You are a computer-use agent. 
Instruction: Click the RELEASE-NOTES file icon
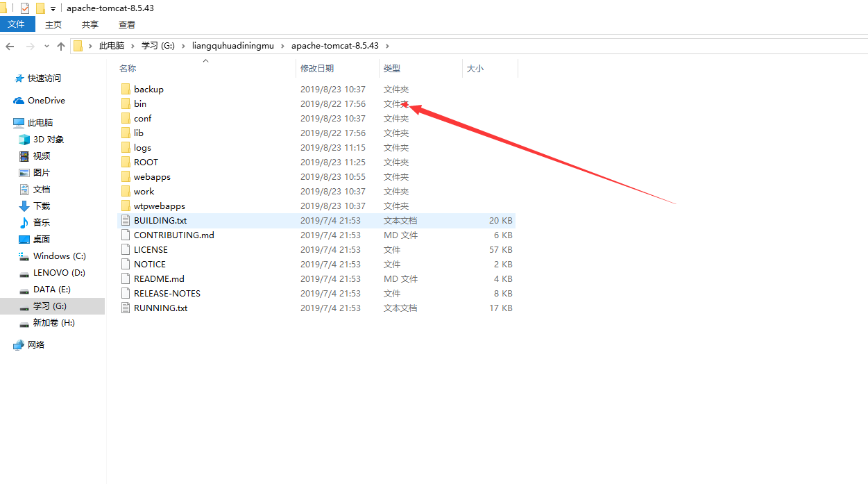[126, 293]
